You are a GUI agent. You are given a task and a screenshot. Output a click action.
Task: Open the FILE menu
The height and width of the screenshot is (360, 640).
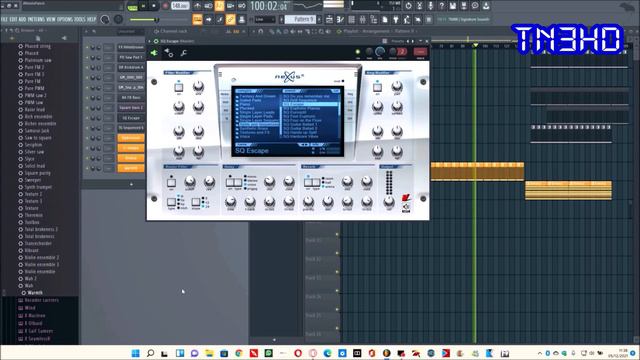click(4, 19)
